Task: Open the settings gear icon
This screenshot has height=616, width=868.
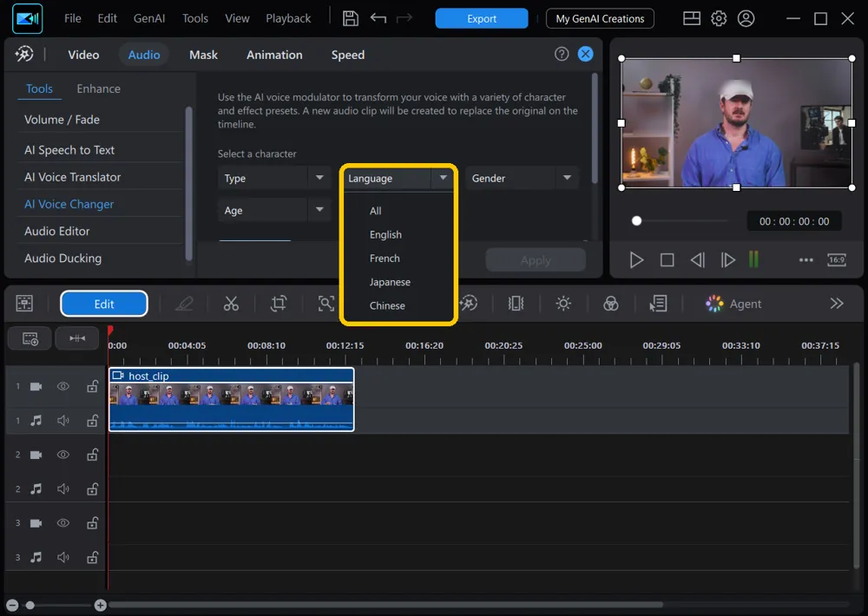Action: click(x=719, y=18)
